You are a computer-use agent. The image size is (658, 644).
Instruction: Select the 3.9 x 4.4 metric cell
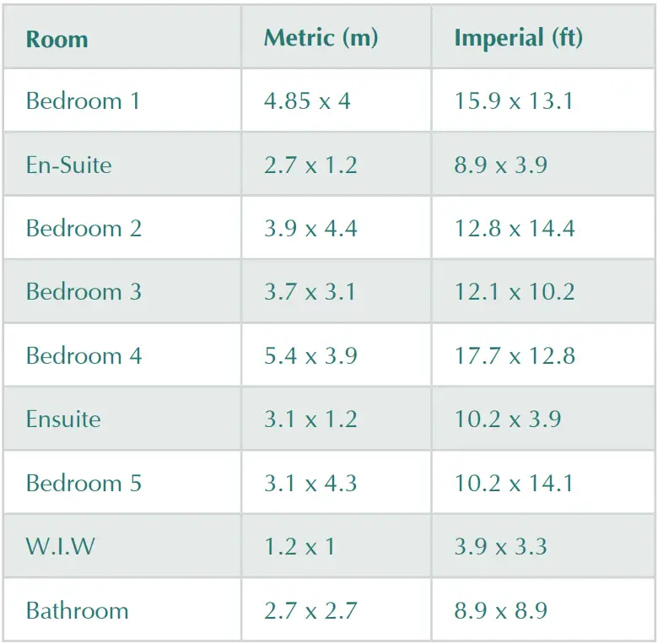coord(310,229)
